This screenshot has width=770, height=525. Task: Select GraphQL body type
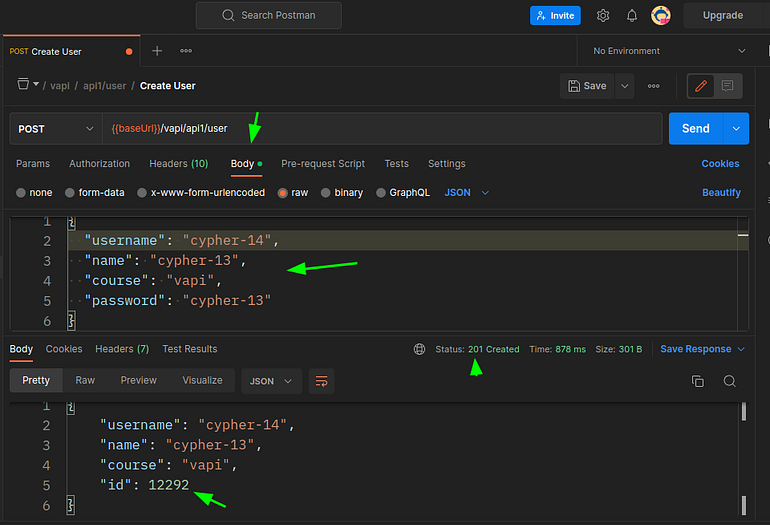403,193
